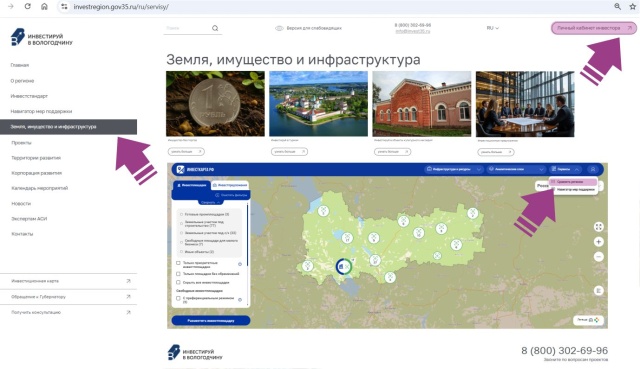Click info icon next to Только приоритетные инвестплощадки
The width and height of the screenshot is (640, 369).
click(x=240, y=264)
